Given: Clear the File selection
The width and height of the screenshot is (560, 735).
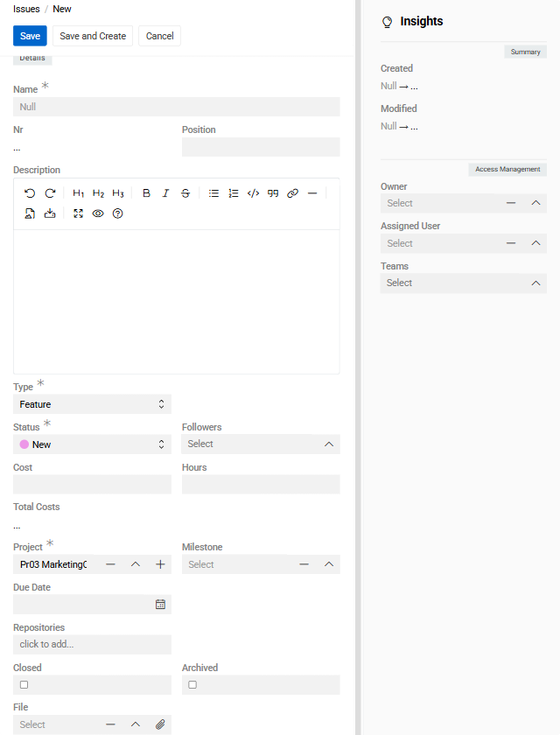Looking at the screenshot, I should tap(110, 724).
